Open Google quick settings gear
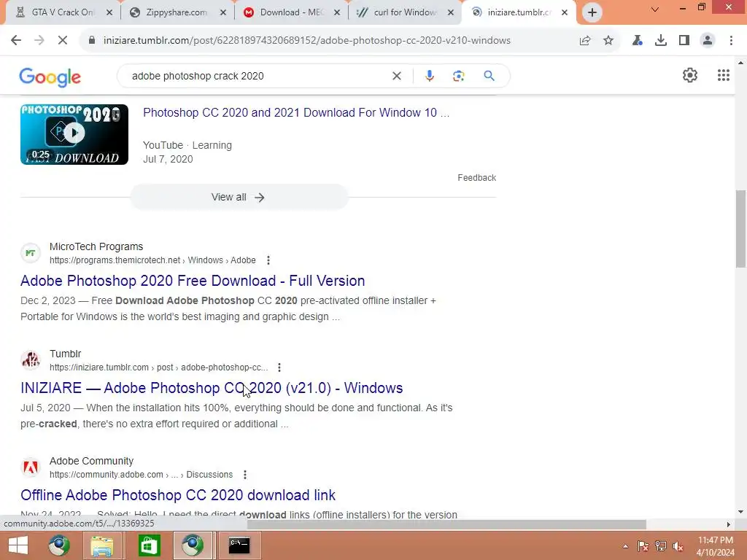 (690, 75)
